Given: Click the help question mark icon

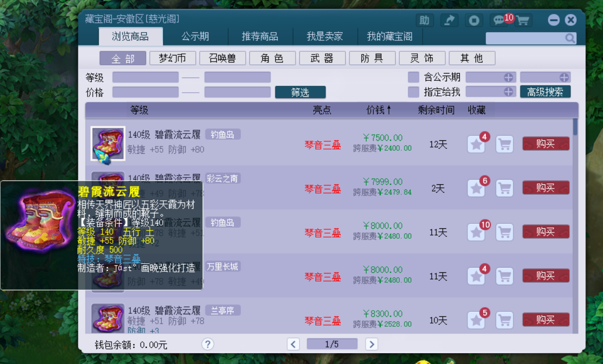Looking at the screenshot, I should click(x=208, y=344).
